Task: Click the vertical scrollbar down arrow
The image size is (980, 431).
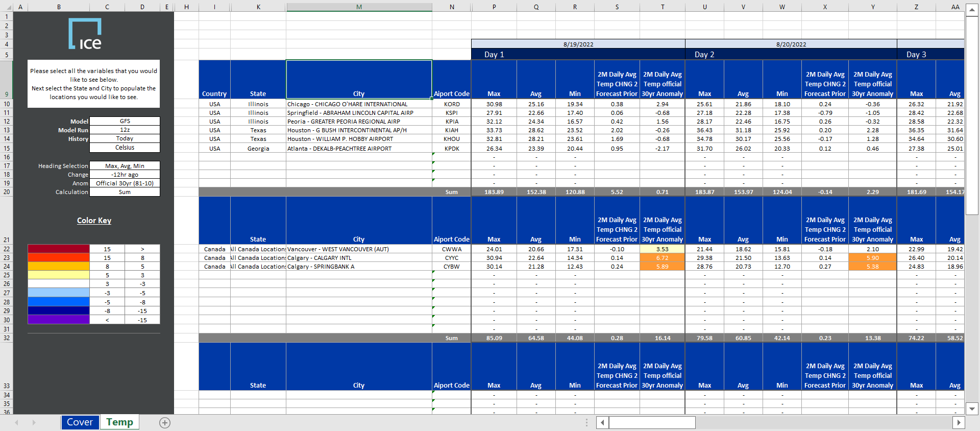Action: tap(972, 409)
